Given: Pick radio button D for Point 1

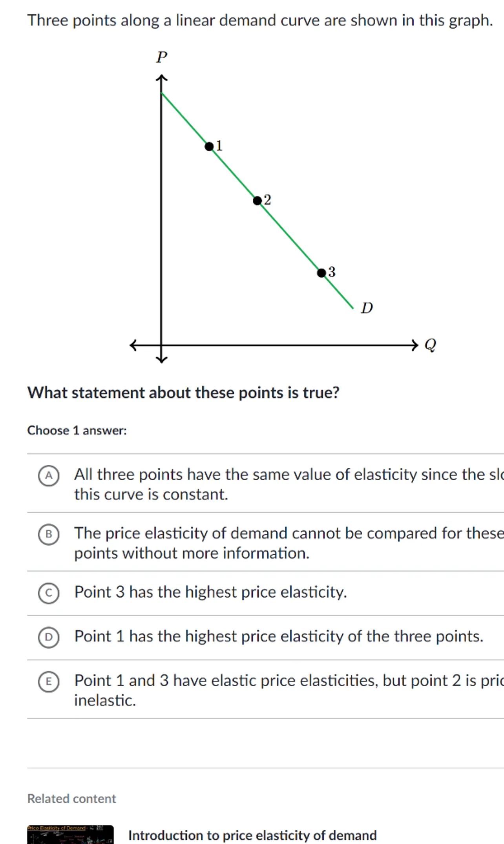Looking at the screenshot, I should click(x=49, y=637).
